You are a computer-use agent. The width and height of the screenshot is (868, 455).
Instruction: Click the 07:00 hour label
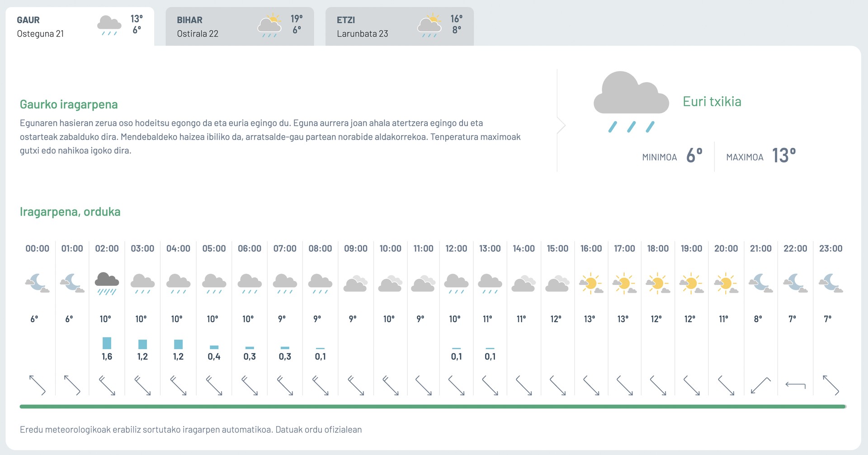coord(285,248)
